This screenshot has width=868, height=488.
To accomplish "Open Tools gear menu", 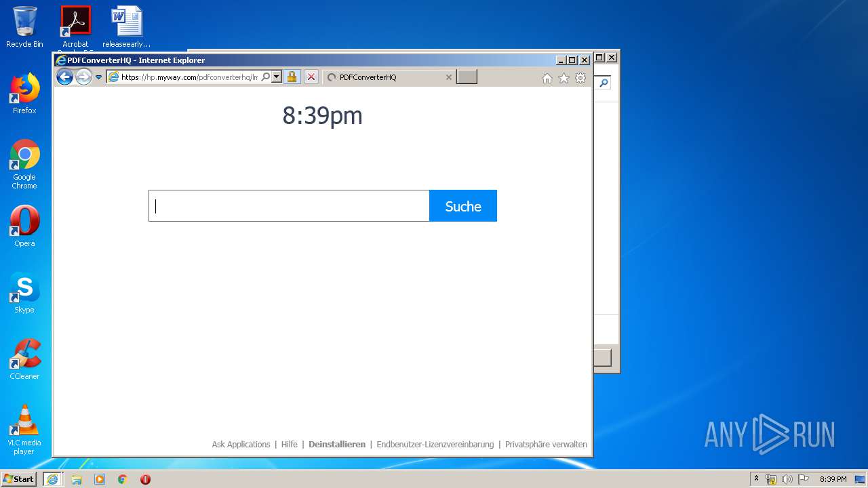I will coord(580,79).
